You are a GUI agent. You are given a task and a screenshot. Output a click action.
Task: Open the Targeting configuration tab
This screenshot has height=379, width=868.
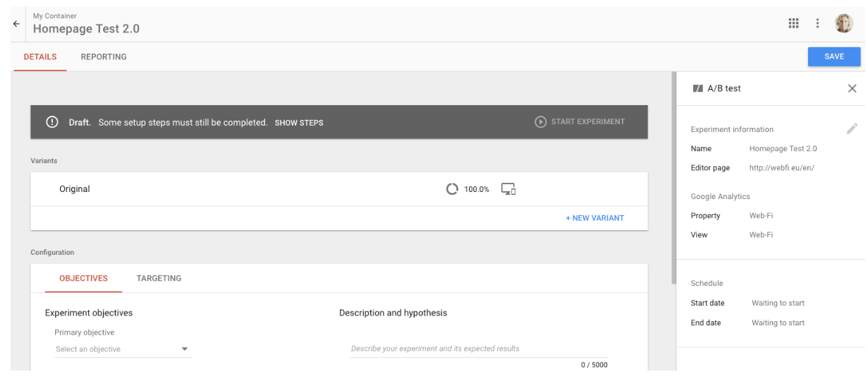point(159,278)
